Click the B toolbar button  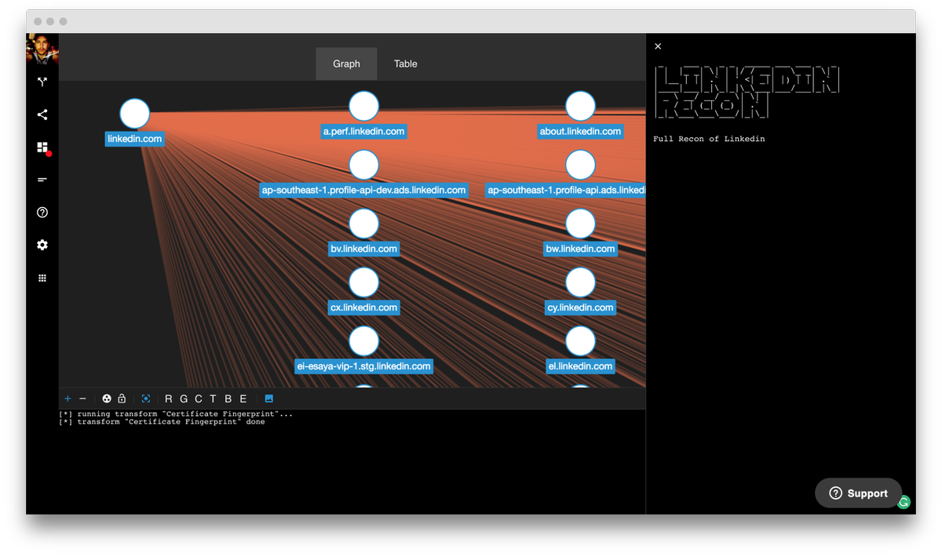pyautogui.click(x=228, y=398)
